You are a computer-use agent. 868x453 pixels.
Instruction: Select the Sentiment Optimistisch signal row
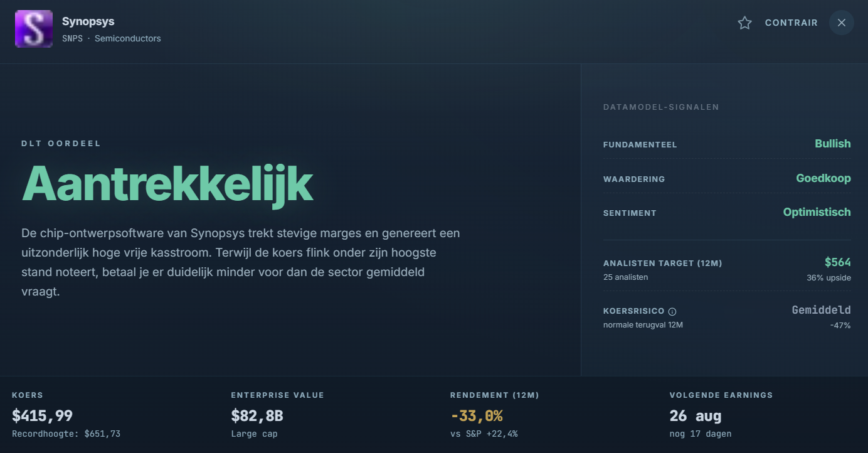727,213
